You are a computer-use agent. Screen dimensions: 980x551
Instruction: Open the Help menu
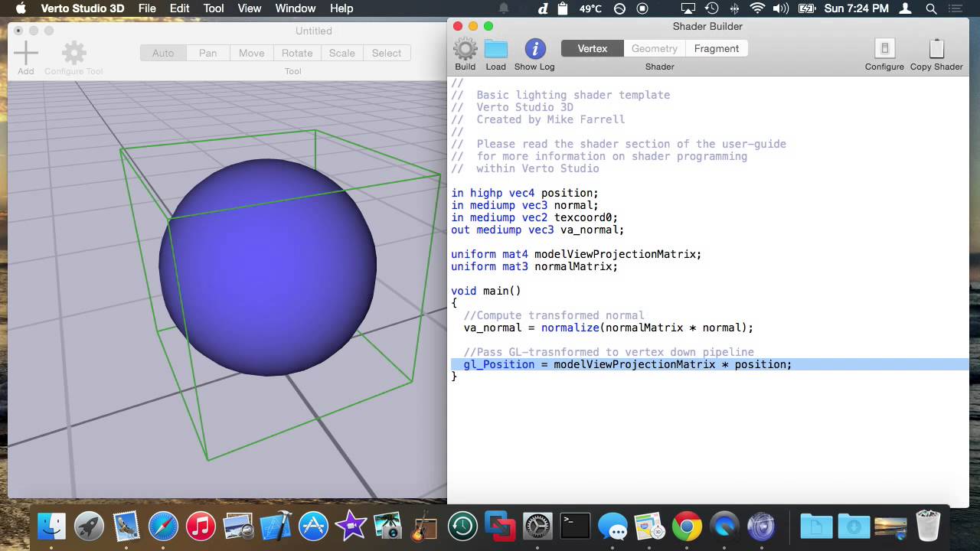(341, 8)
